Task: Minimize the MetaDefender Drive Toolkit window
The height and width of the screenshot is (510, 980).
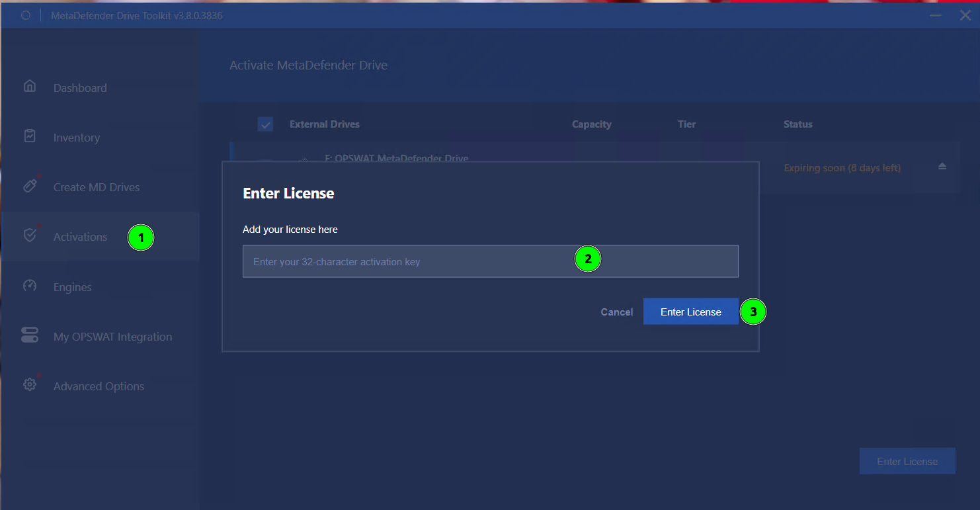Action: click(935, 15)
